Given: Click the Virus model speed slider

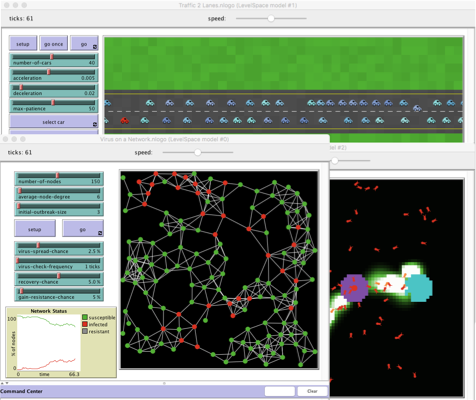Looking at the screenshot, I should coord(198,153).
